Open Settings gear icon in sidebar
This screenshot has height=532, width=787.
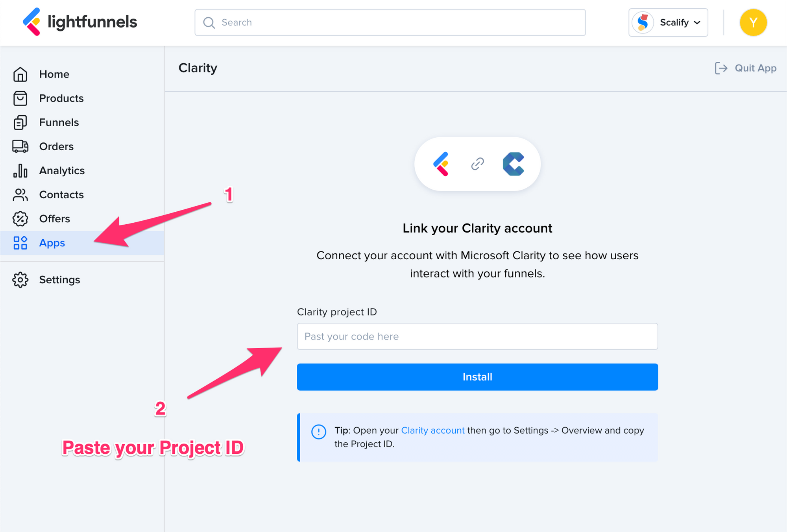click(x=20, y=280)
